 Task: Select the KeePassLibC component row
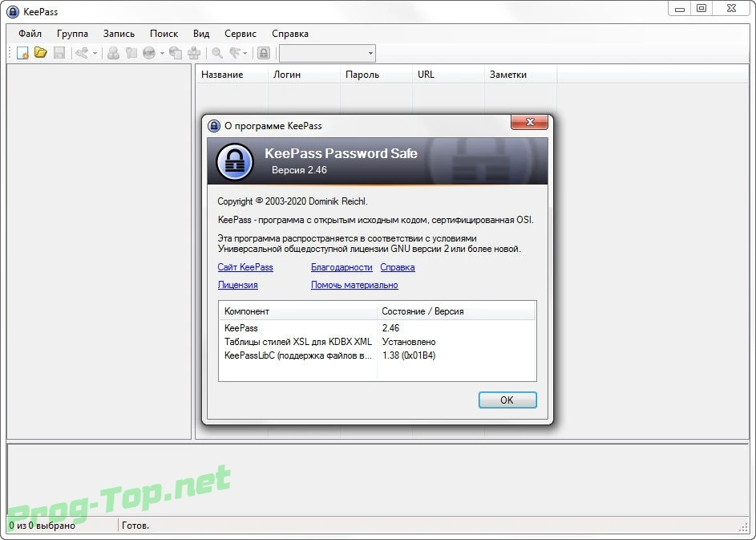coord(377,355)
